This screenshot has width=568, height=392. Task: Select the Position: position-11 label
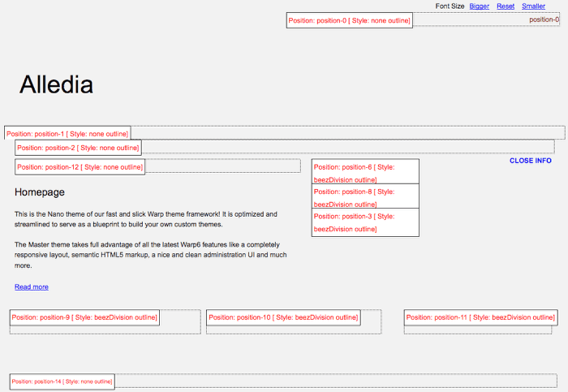pyautogui.click(x=480, y=317)
